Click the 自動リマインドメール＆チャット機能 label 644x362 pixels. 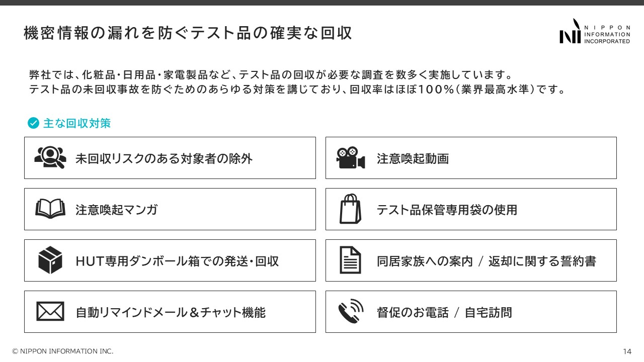[x=170, y=313]
